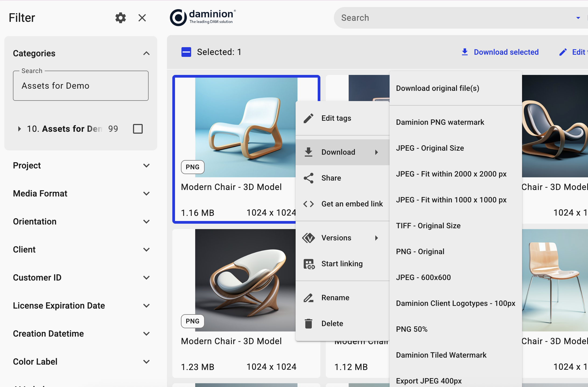Expand the 10. Assets for Demo tree item
This screenshot has width=588, height=387.
tap(19, 129)
